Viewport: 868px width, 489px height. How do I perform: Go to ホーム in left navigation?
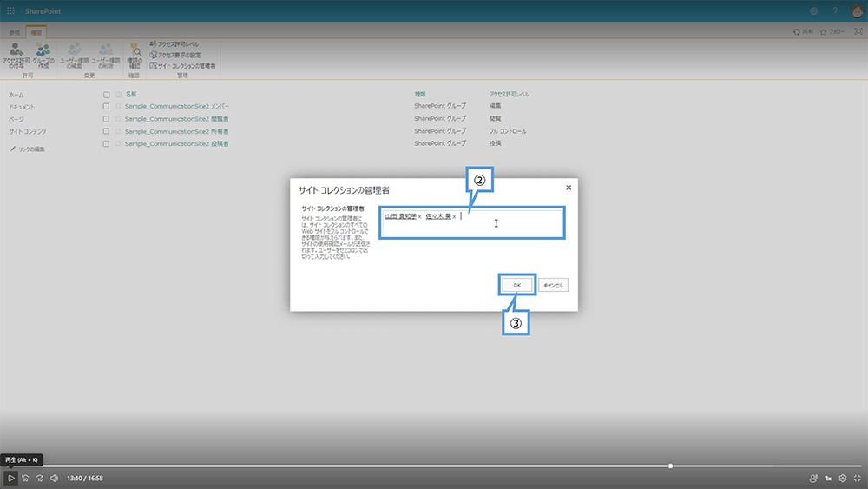16,95
